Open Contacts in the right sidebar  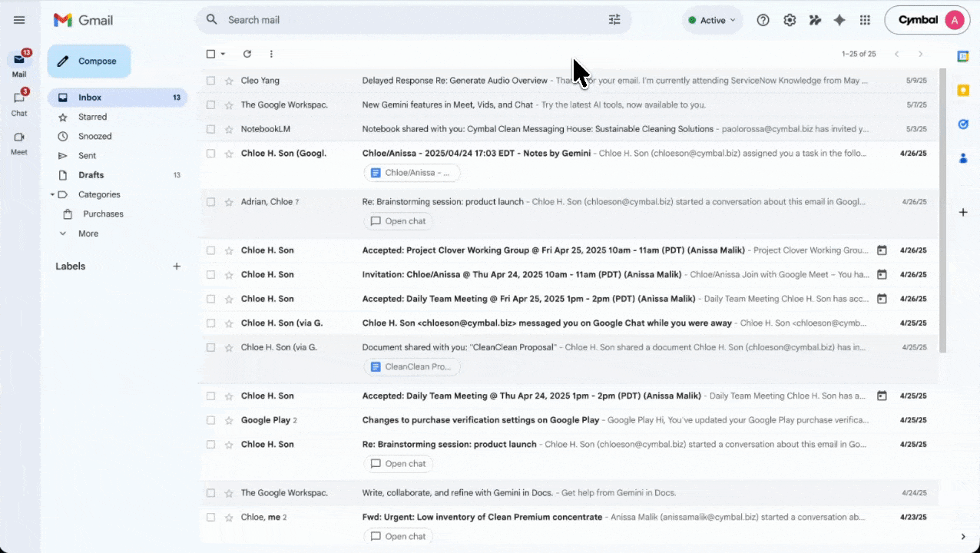click(x=963, y=158)
